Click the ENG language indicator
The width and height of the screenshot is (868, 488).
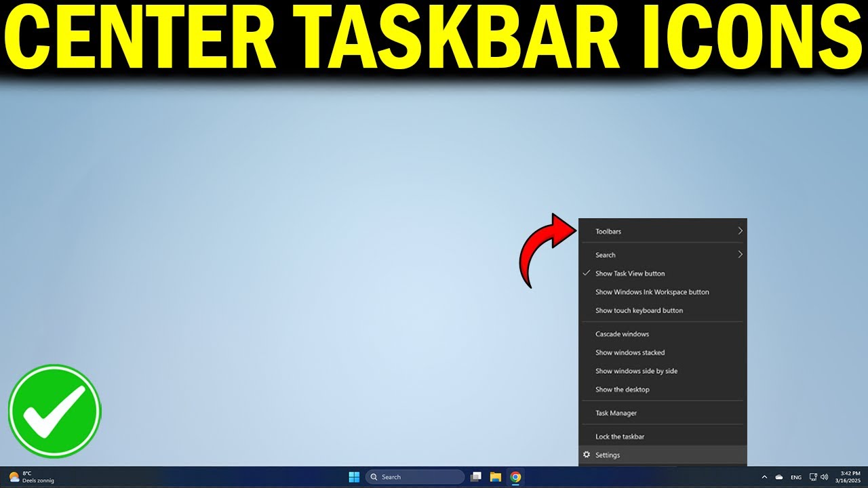pos(796,477)
